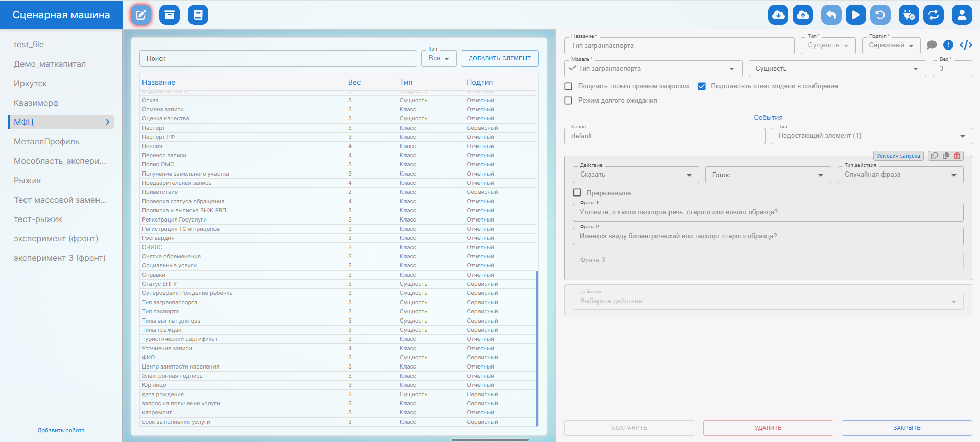This screenshot has width=980, height=442.
Task: Click the 'ДОБАВИТЬ ЭЛЕМЕНТ' button
Action: click(499, 58)
